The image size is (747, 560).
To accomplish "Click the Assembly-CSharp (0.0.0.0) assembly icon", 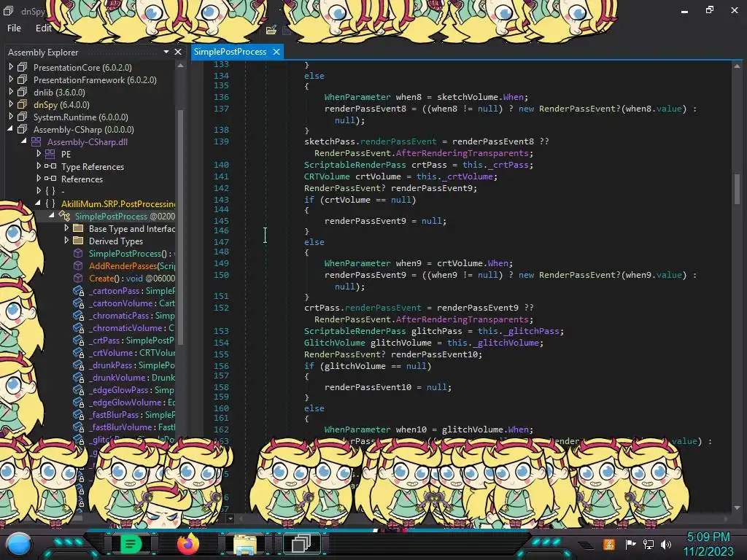I will coord(23,130).
